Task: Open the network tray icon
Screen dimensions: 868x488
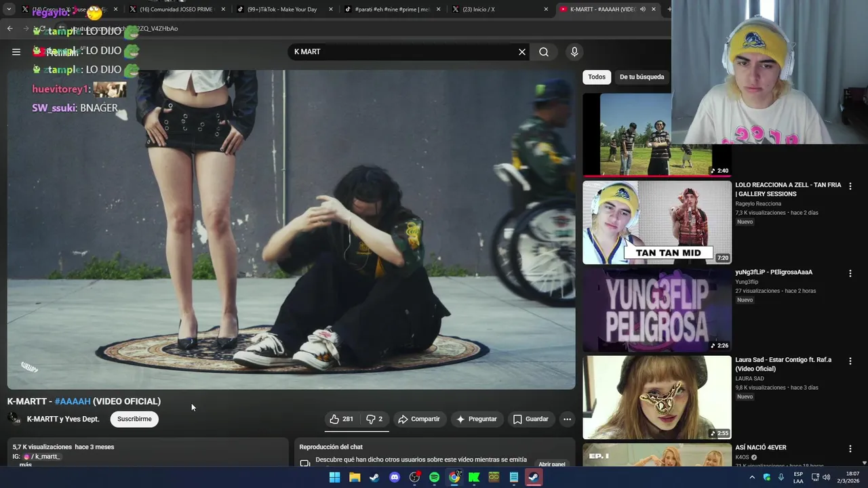Action: click(814, 477)
